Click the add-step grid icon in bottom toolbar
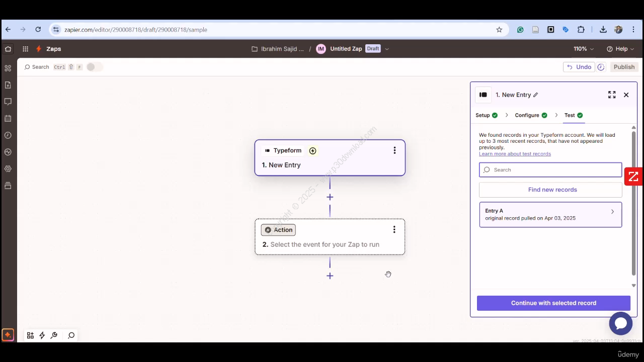Viewport: 644px width, 362px height. [x=30, y=335]
